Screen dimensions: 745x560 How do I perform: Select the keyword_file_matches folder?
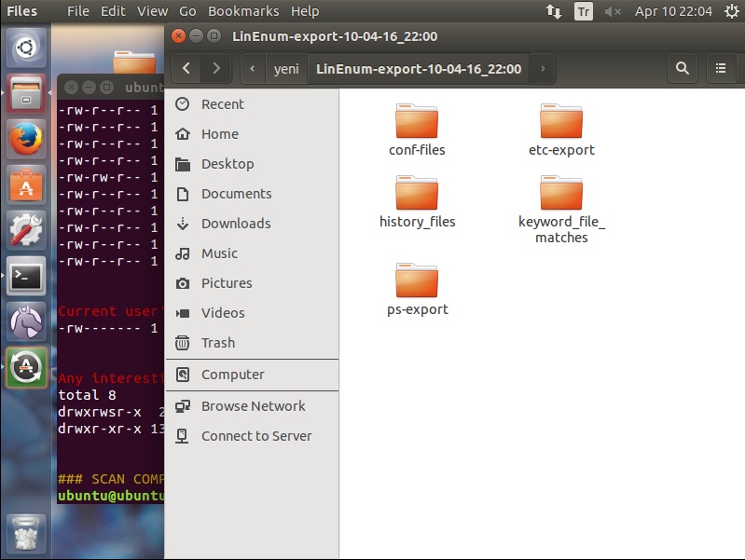click(x=561, y=209)
